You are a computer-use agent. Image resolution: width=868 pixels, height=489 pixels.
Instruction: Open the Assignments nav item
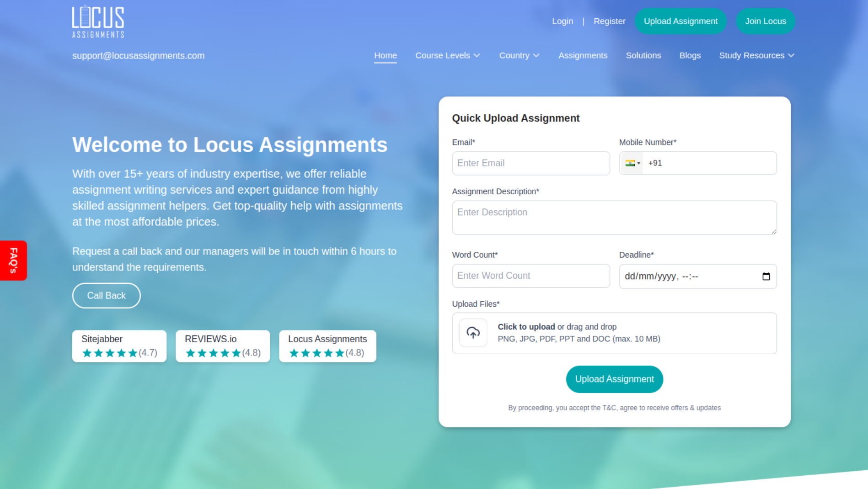pos(583,55)
